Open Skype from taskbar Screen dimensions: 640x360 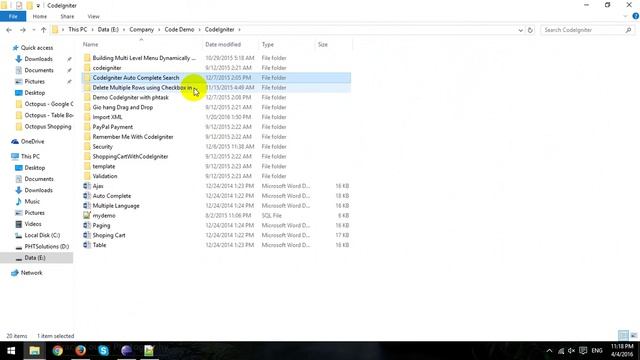[x=103, y=351]
